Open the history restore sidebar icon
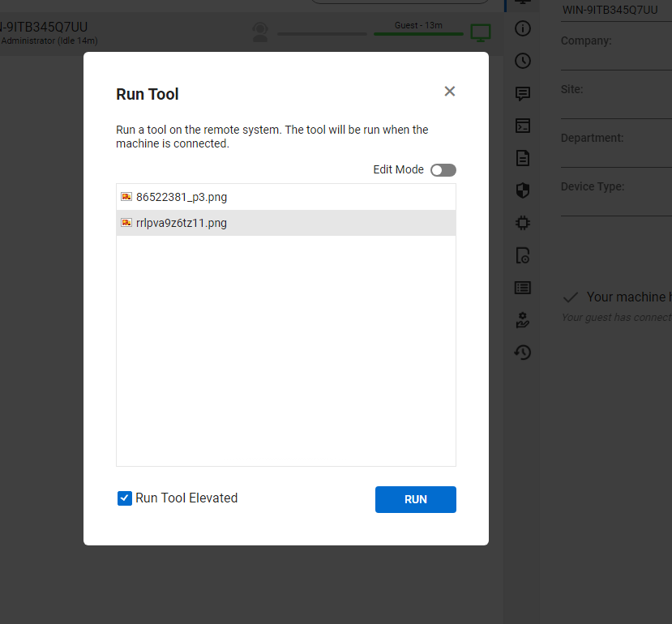672x624 pixels. click(523, 353)
